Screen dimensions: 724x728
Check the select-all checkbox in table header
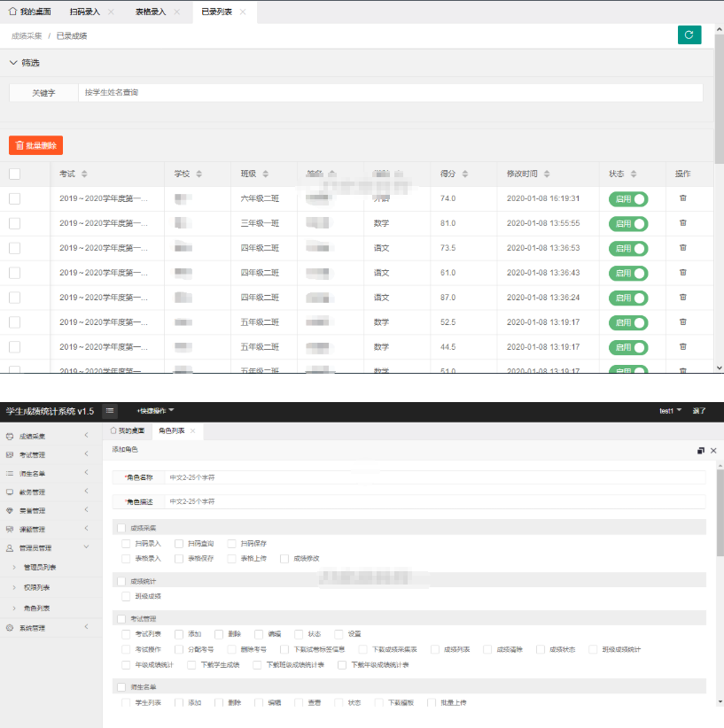[14, 174]
